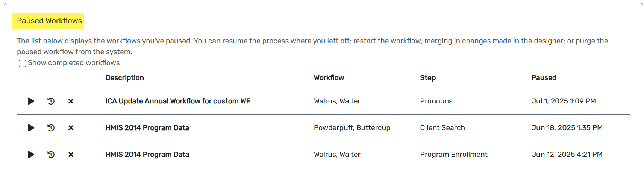This screenshot has width=644, height=170.
Task: Click the Paused column header
Action: (x=544, y=78)
